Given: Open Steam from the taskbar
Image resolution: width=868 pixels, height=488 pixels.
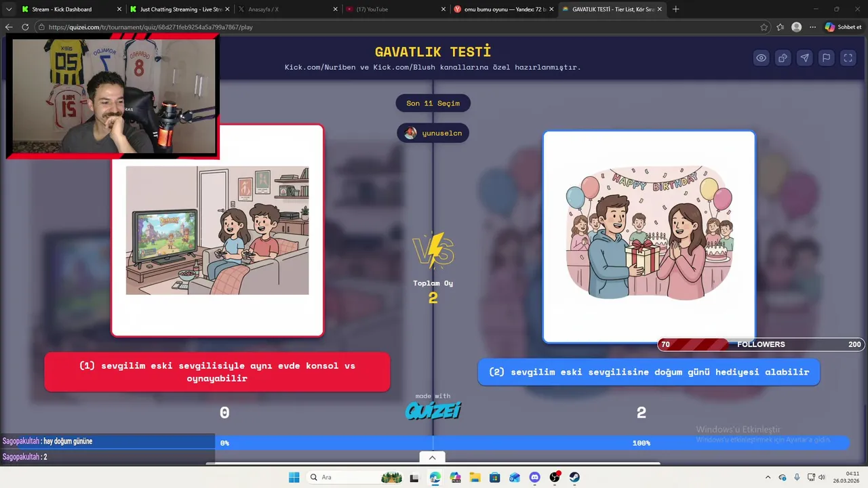Looking at the screenshot, I should [x=574, y=477].
